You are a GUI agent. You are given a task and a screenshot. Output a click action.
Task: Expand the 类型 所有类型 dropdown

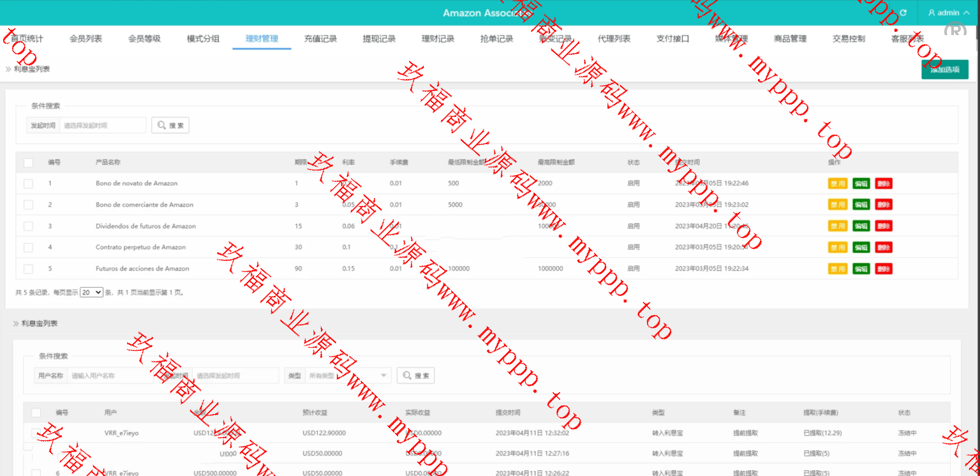pos(348,376)
